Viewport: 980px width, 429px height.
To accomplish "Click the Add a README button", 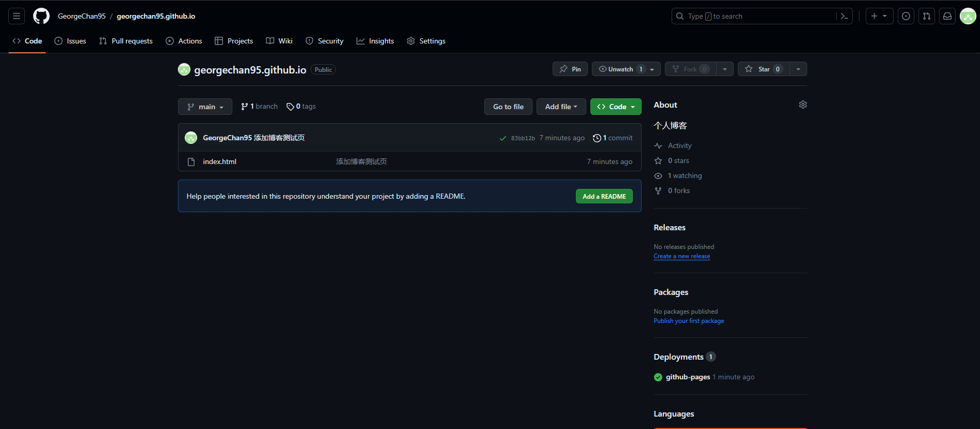I will [x=604, y=196].
